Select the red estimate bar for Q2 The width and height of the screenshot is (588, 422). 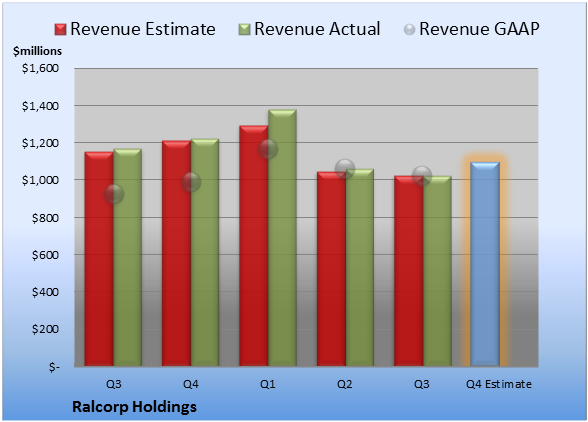point(331,269)
